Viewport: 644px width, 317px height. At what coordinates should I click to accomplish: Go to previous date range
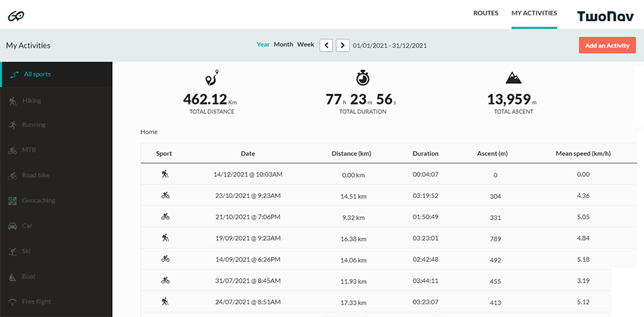coord(326,45)
